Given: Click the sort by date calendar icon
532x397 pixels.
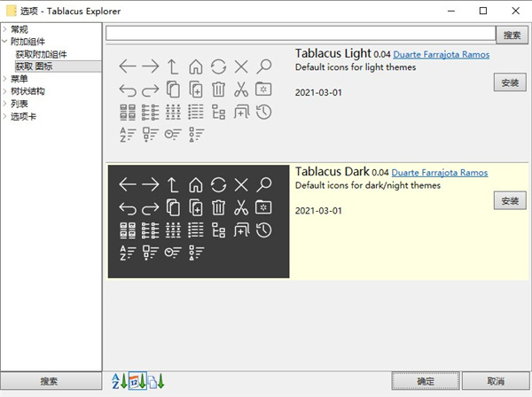Looking at the screenshot, I should tap(137, 382).
